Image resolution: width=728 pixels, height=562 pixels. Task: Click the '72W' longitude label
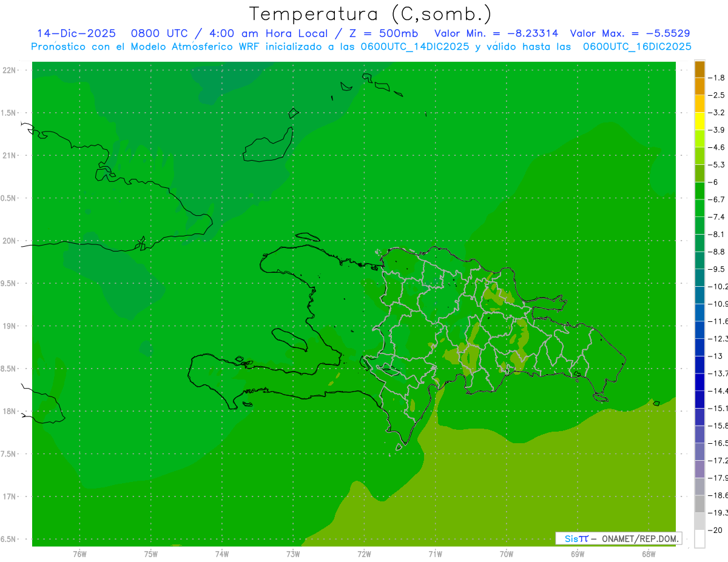pyautogui.click(x=364, y=554)
